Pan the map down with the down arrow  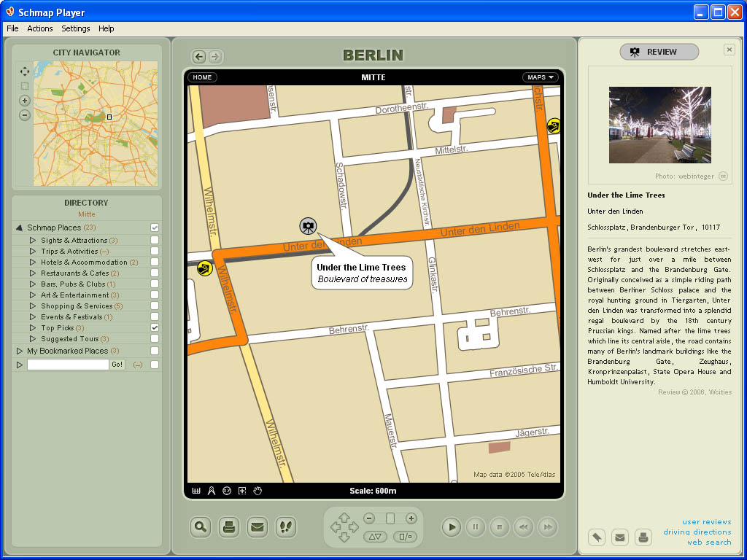(x=344, y=537)
